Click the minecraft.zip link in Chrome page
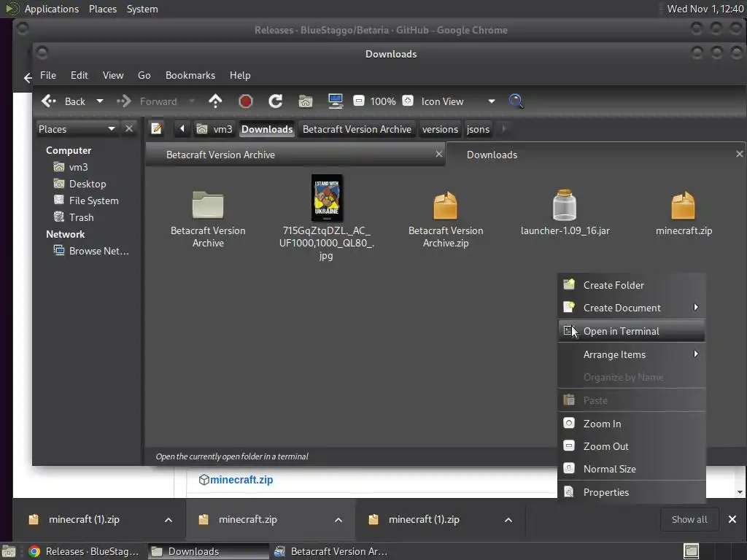The image size is (747, 560). (x=241, y=480)
